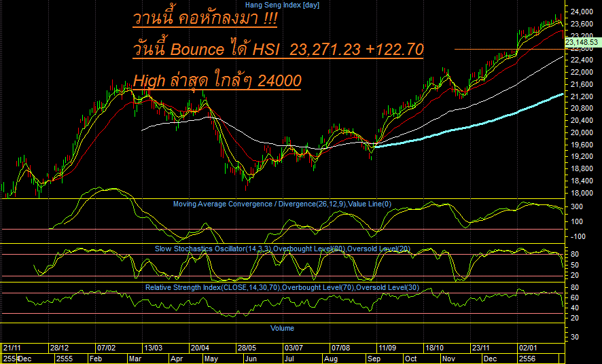602x364 pixels.
Task: Click the 21,600 price axis value
Action: click(582, 84)
